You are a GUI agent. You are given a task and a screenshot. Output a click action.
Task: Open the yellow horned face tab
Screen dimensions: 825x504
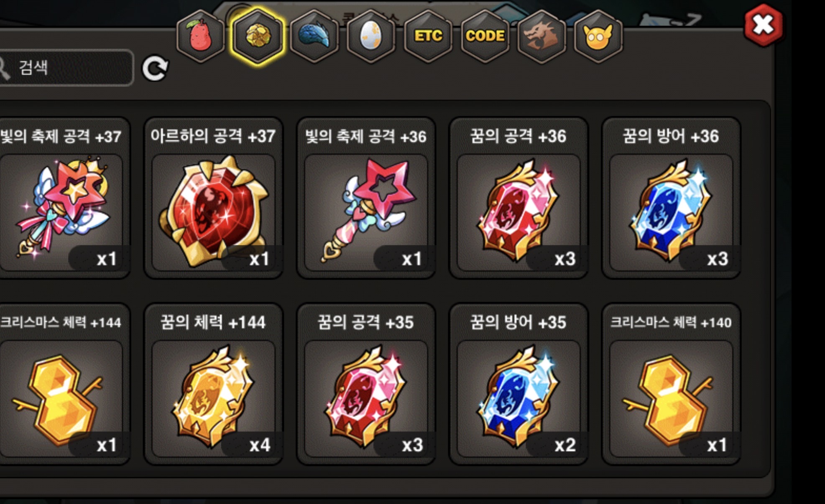click(598, 36)
